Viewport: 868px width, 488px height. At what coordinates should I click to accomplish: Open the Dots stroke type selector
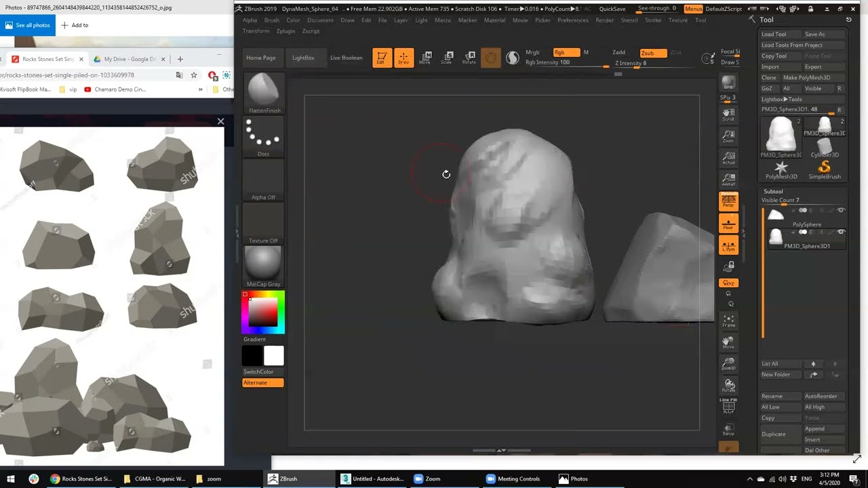(x=264, y=134)
